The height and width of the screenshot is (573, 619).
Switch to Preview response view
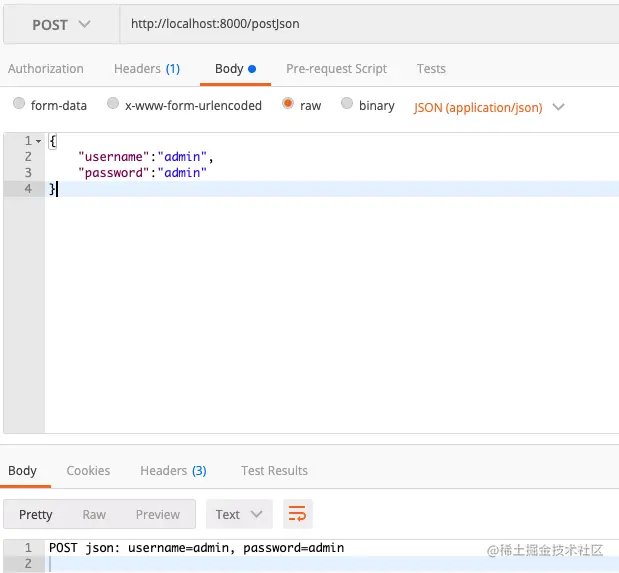click(x=158, y=515)
